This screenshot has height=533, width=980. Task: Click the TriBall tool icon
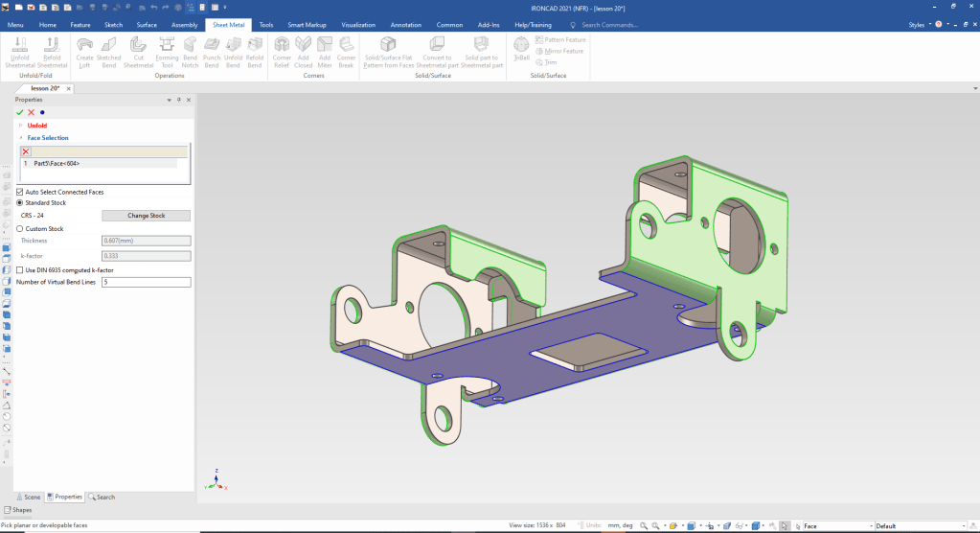tap(521, 45)
